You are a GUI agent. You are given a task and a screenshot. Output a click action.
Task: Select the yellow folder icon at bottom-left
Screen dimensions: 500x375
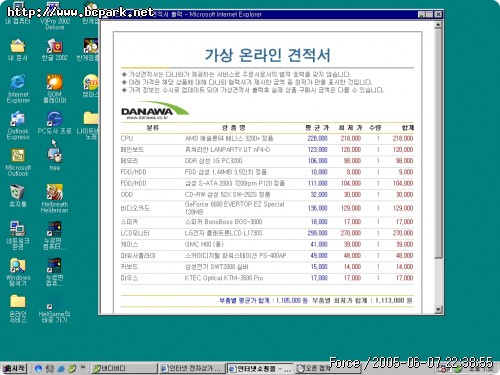[x=18, y=308]
